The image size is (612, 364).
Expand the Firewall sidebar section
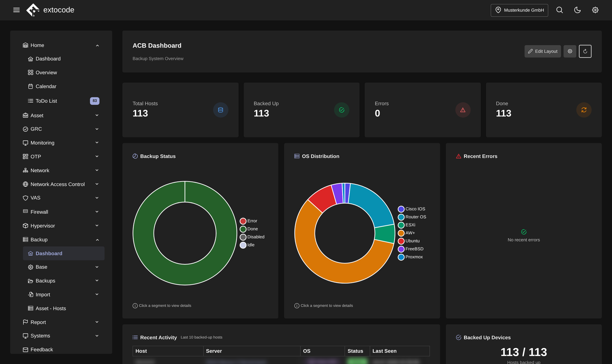[x=61, y=212]
